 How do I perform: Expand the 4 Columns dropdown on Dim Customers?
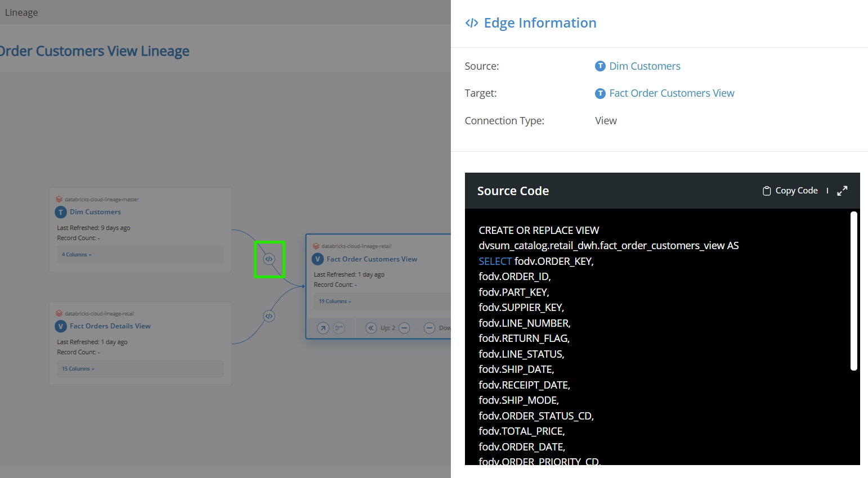click(x=77, y=255)
